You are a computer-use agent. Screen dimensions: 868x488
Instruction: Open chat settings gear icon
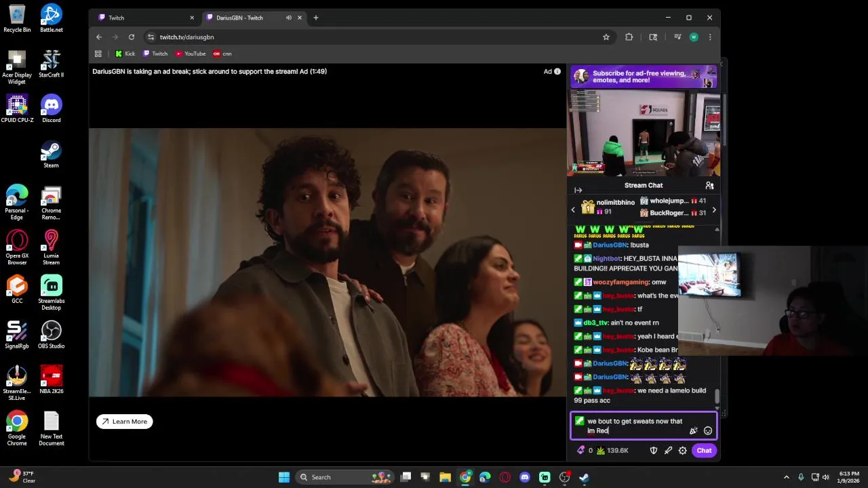(683, 451)
